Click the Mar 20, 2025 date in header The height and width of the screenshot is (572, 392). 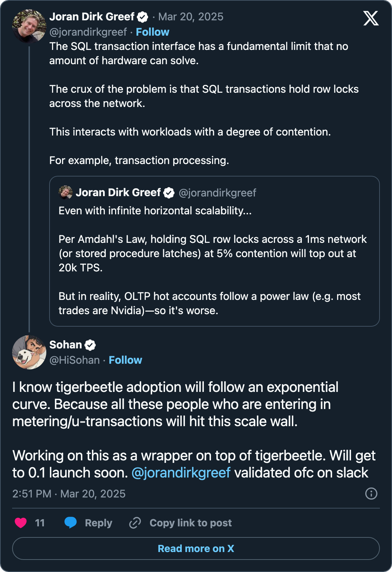coord(191,17)
